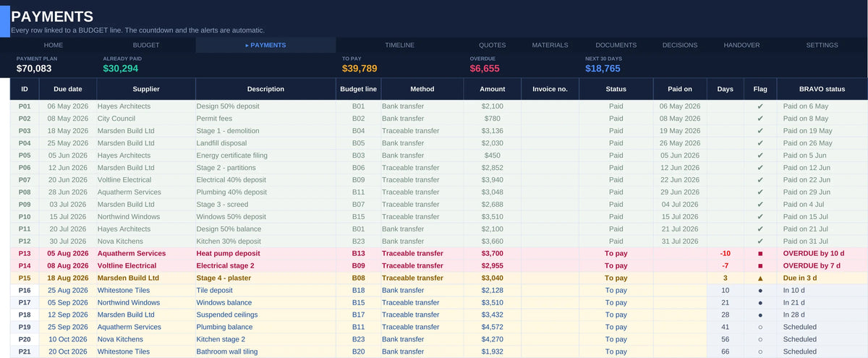The height and width of the screenshot is (358, 868).
Task: Open the SETTINGS tab
Action: pos(822,45)
